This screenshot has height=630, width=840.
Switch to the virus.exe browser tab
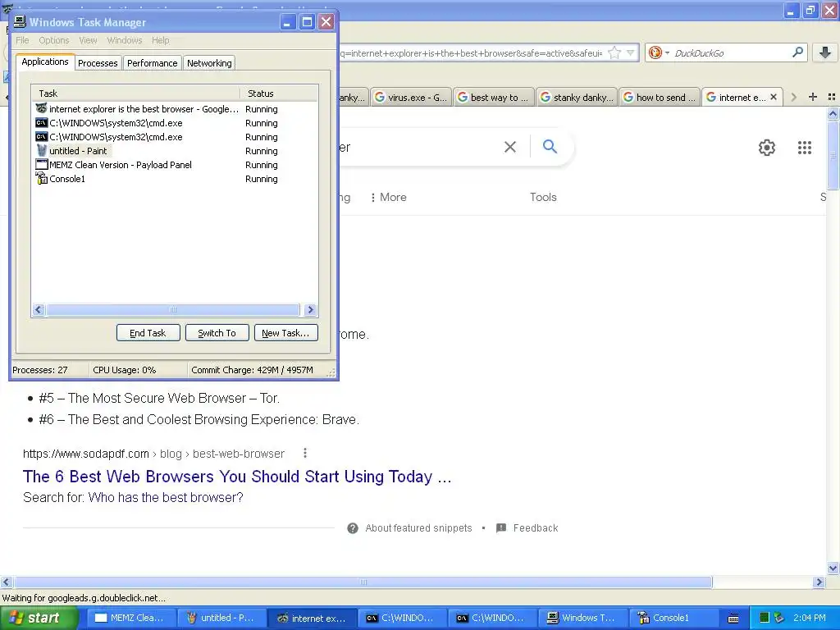pos(412,98)
